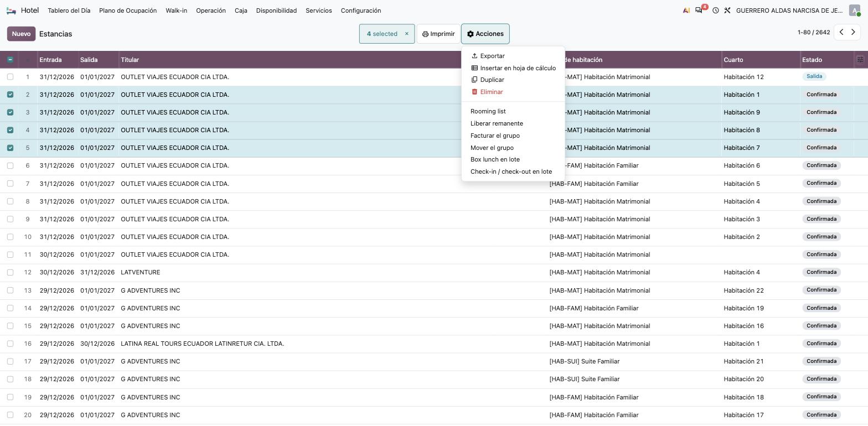
Task: Open the Walk-in menu
Action: [176, 11]
